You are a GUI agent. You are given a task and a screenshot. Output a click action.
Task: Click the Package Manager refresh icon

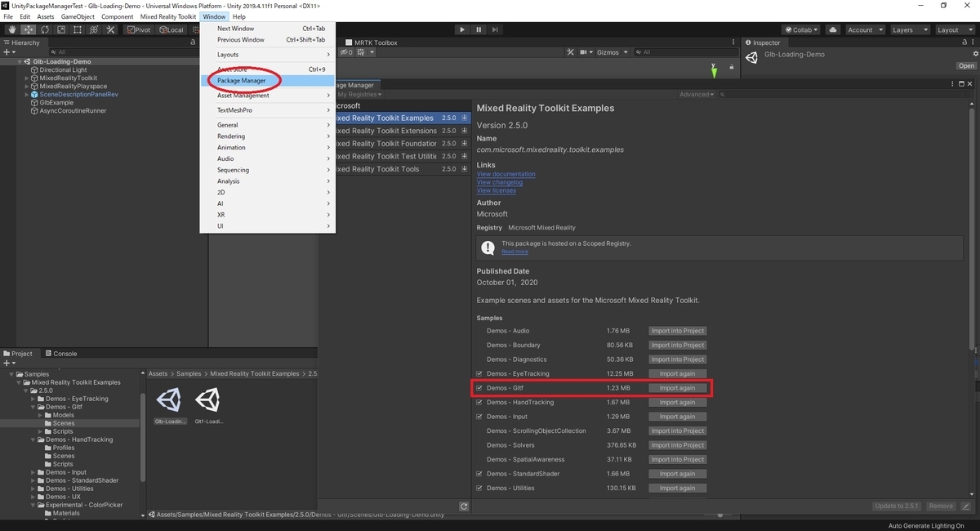(x=464, y=506)
